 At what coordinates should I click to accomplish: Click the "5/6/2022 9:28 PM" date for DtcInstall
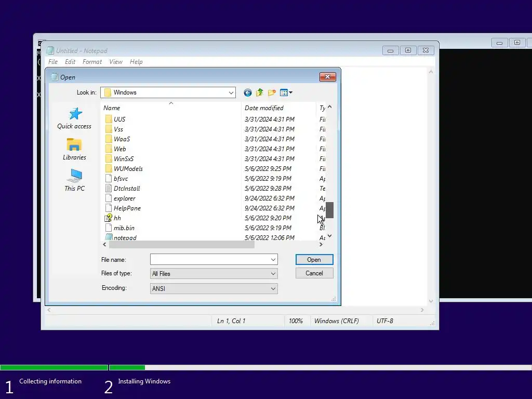(268, 188)
